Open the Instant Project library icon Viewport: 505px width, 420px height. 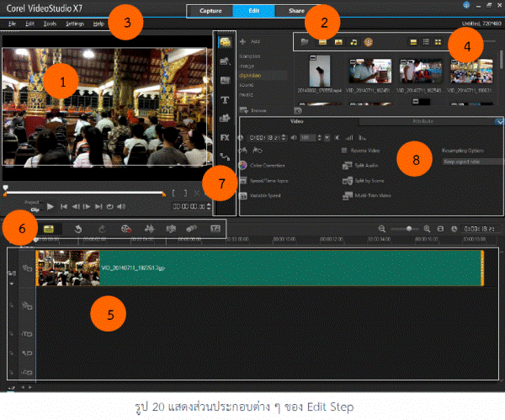click(225, 61)
